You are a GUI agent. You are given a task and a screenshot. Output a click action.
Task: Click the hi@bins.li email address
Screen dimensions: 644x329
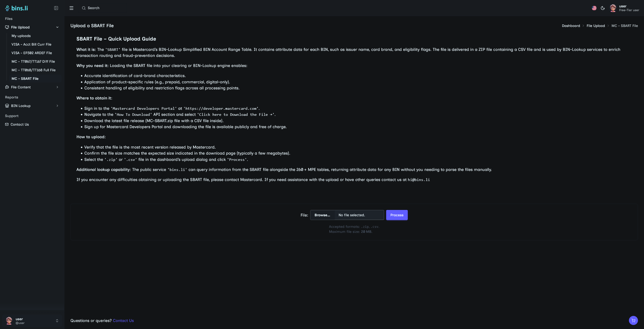(x=419, y=180)
